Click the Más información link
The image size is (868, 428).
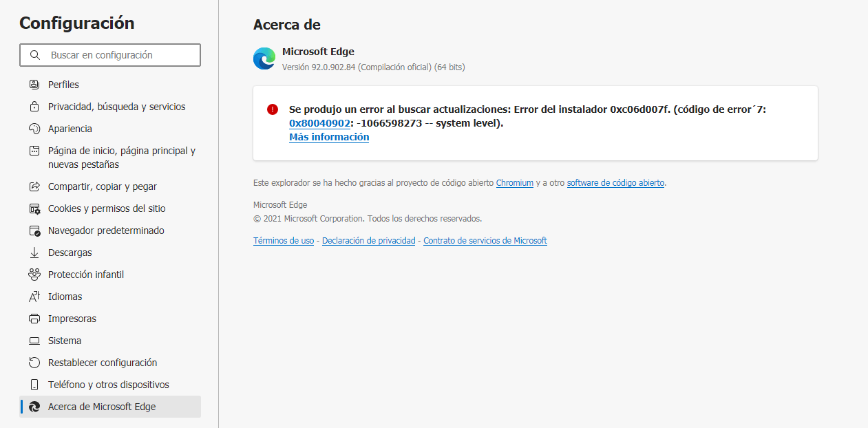point(329,137)
